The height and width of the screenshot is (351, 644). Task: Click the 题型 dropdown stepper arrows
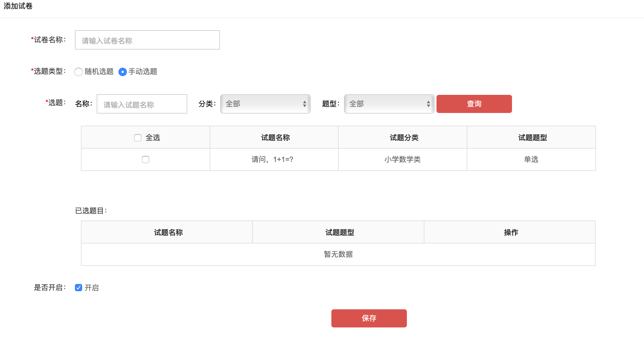pyautogui.click(x=428, y=104)
